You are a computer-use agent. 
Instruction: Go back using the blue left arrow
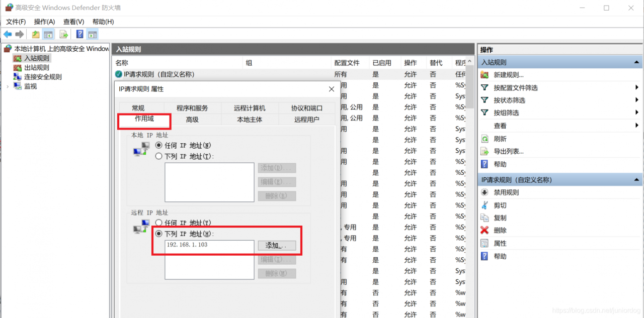(x=8, y=34)
